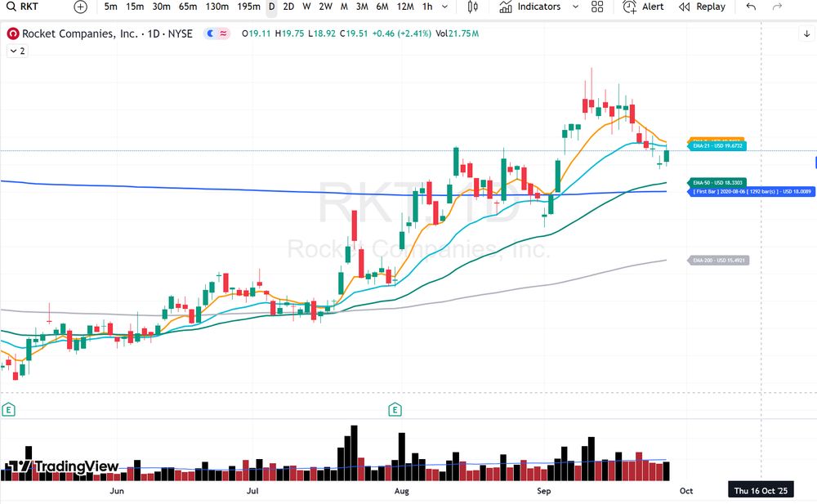Select the D daily timeframe
The height and width of the screenshot is (504, 817).
tap(271, 7)
